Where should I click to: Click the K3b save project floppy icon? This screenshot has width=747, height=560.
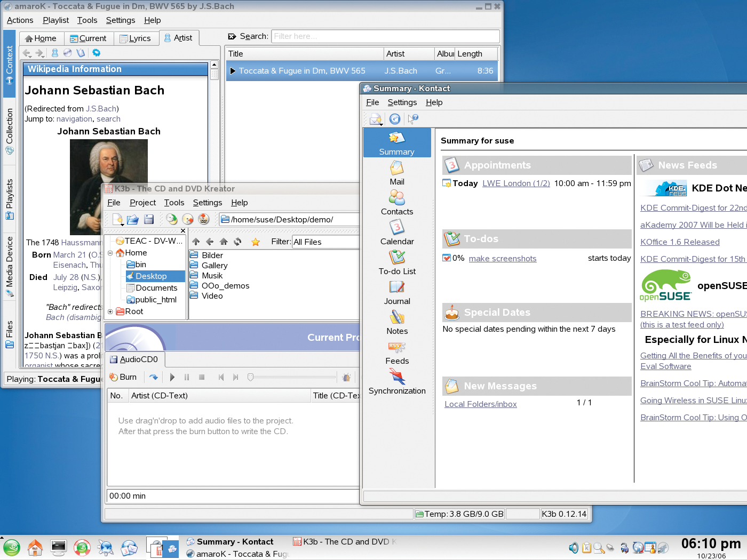tap(149, 219)
